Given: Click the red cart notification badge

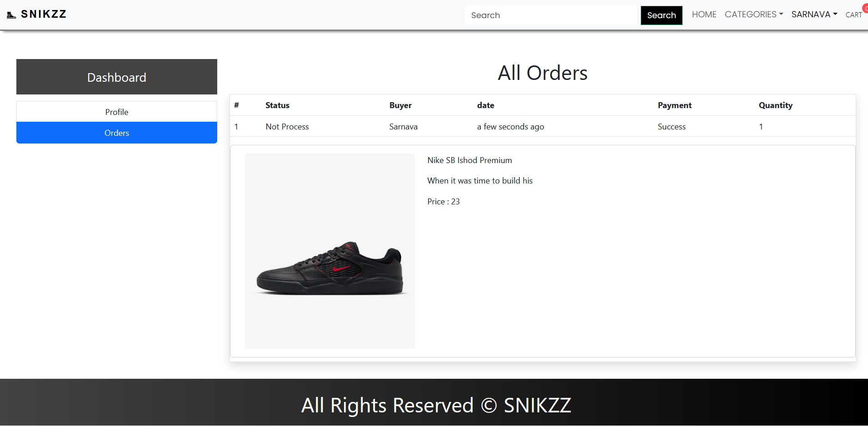Looking at the screenshot, I should pyautogui.click(x=865, y=8).
